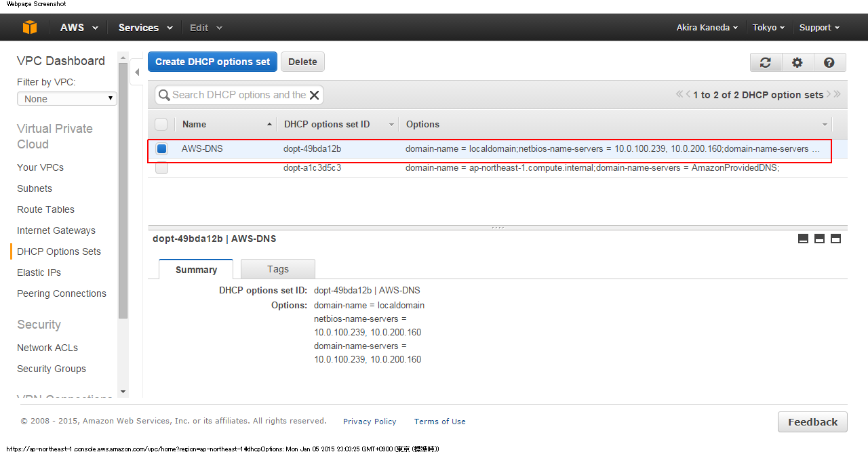Uncheck the AWS-DNS row checkbox
The height and width of the screenshot is (452, 868).
pos(161,149)
